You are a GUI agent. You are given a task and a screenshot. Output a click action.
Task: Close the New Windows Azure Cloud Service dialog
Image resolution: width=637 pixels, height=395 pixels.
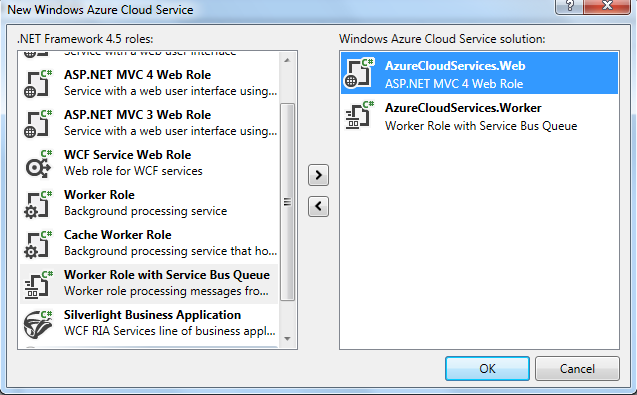(607, 7)
